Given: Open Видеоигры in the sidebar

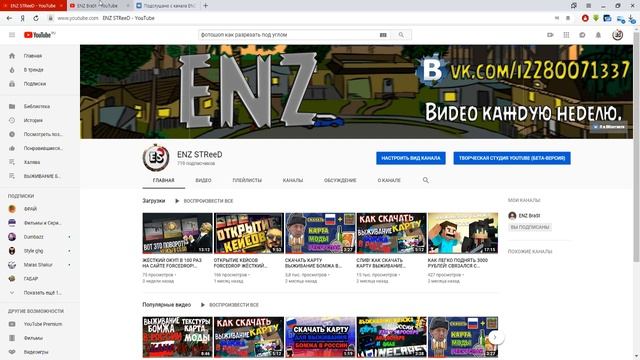Looking at the screenshot, I should click(35, 352).
